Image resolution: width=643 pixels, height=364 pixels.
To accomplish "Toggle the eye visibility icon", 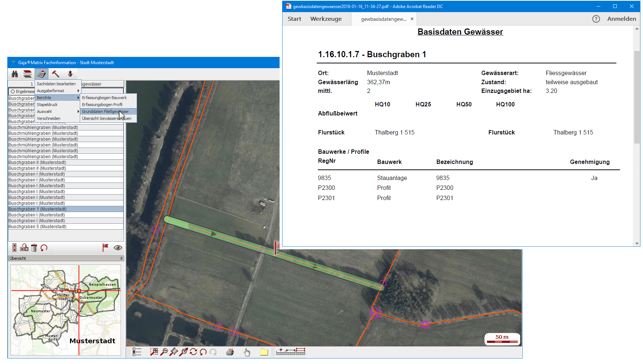I will (118, 248).
